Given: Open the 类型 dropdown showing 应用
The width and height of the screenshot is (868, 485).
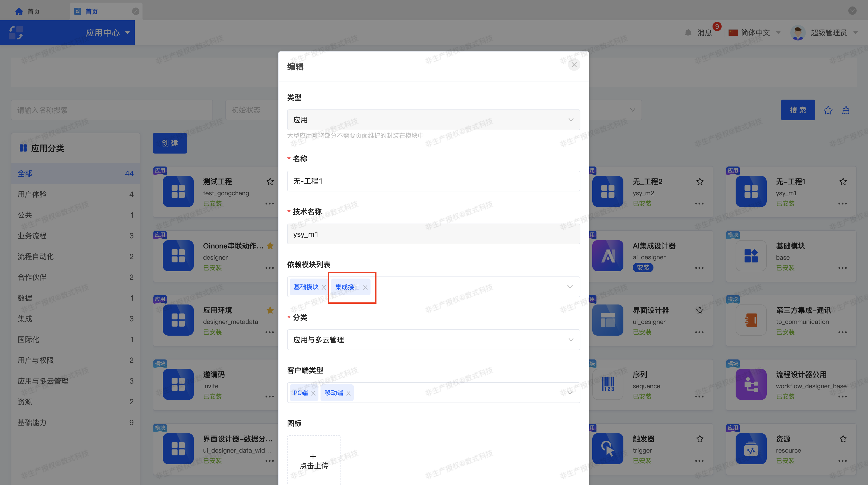Looking at the screenshot, I should coord(433,120).
